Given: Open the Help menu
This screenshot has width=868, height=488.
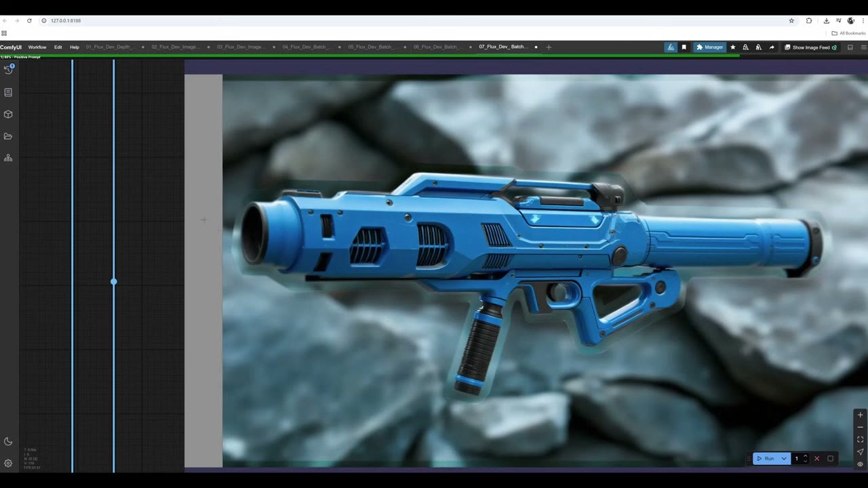Looking at the screenshot, I should click(x=75, y=47).
